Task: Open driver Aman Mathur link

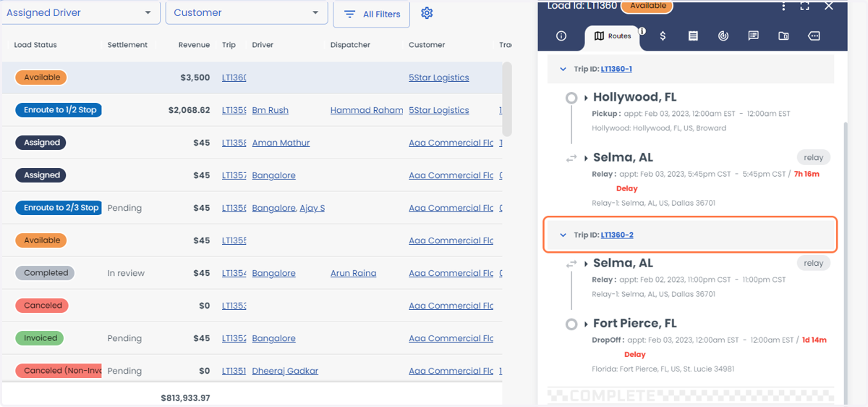Action: point(281,143)
